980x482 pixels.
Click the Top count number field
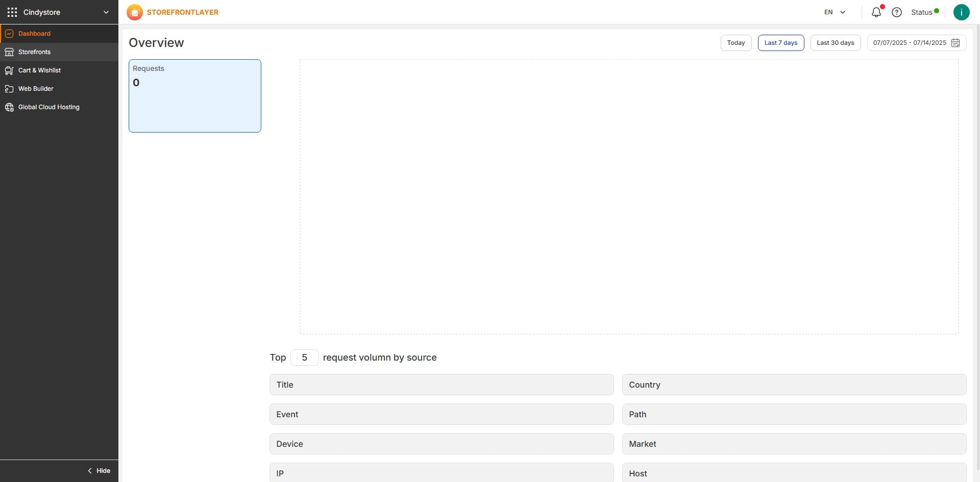[304, 358]
